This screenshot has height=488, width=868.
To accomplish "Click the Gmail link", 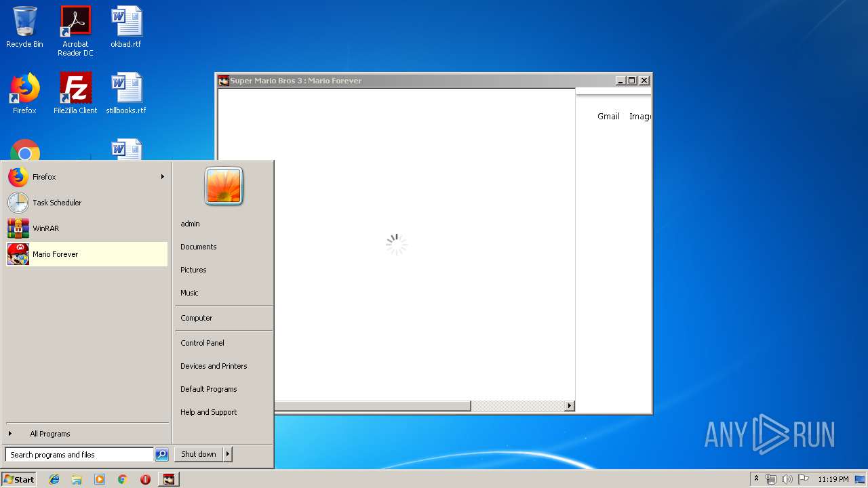I will (x=608, y=117).
